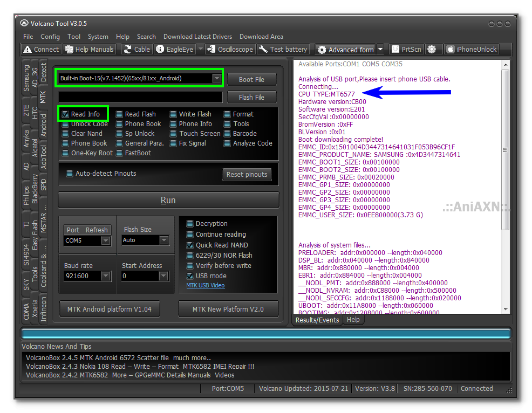Check the Clear Nand option

click(x=65, y=134)
